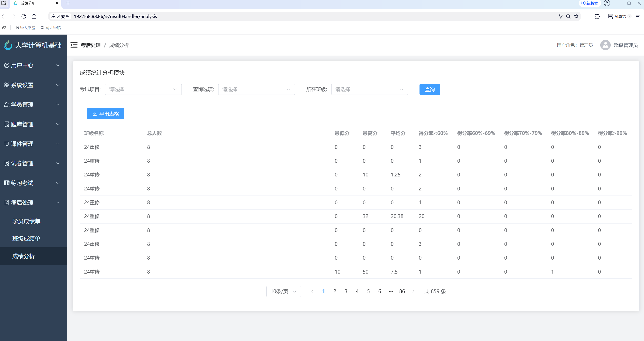This screenshot has height=341, width=644.
Task: Click the 导出表格 export button
Action: [x=105, y=114]
